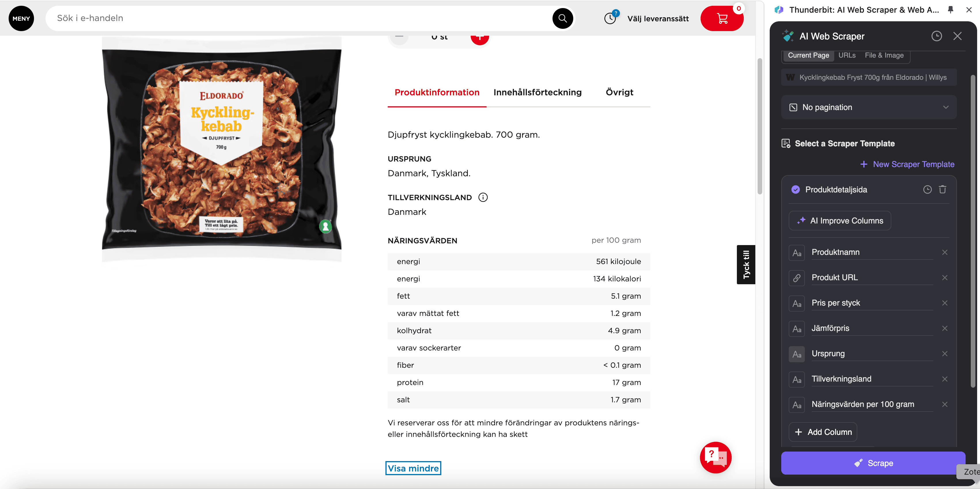Viewport: 980px width, 489px height.
Task: Click the search magnifier icon
Action: click(x=562, y=18)
